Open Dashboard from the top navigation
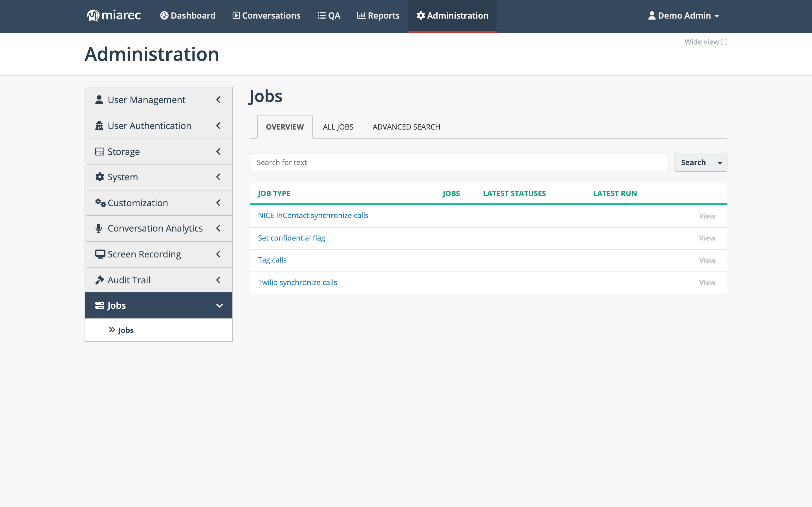Screen dimensions: 812x507 point(187,15)
